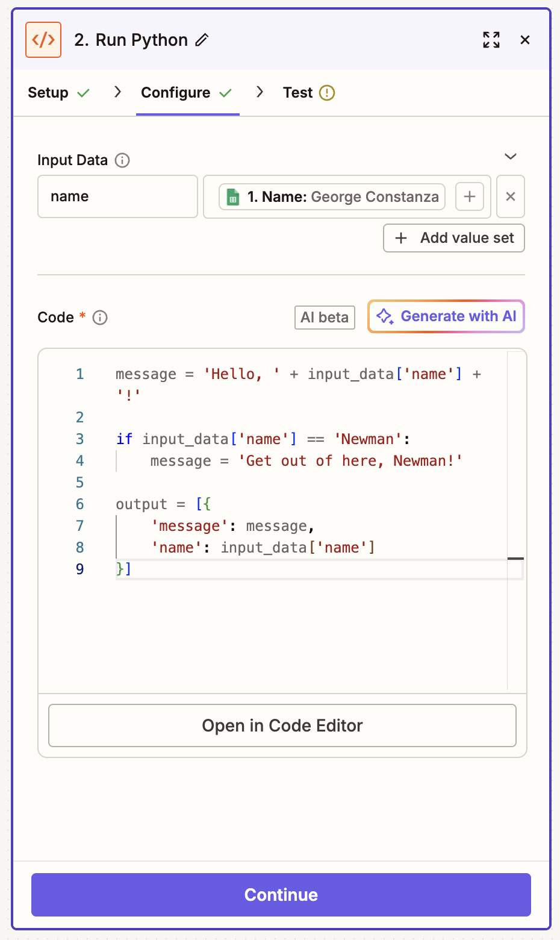Open the Input Data info tooltip icon
This screenshot has width=560, height=940.
[x=122, y=160]
